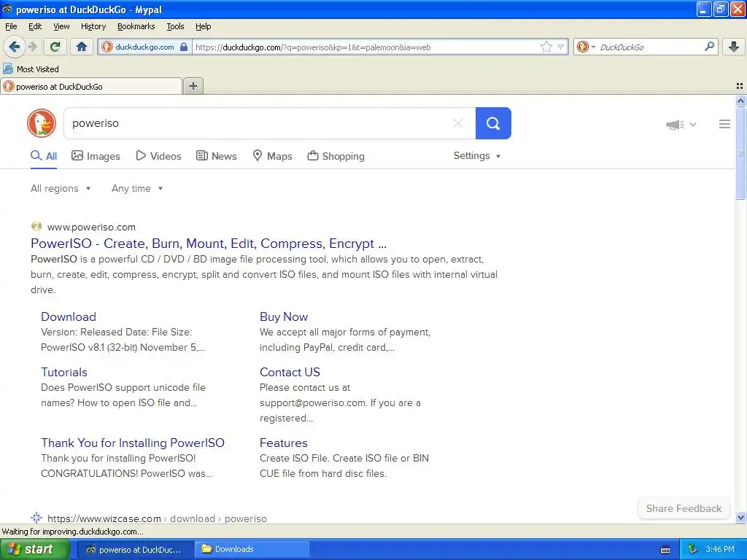The image size is (747, 560).
Task: Click the 3:46 PM system clock
Action: [x=720, y=550]
